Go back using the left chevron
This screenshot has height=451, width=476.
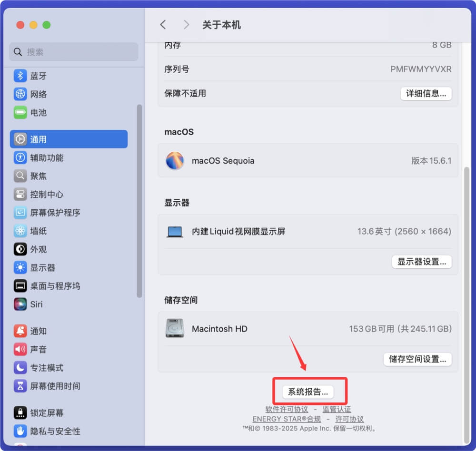[x=163, y=25]
